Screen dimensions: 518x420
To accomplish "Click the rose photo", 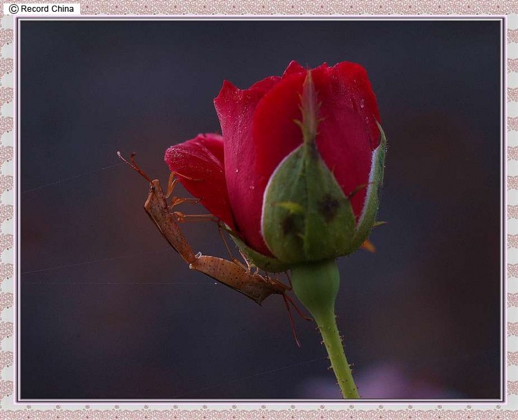I will (260, 210).
